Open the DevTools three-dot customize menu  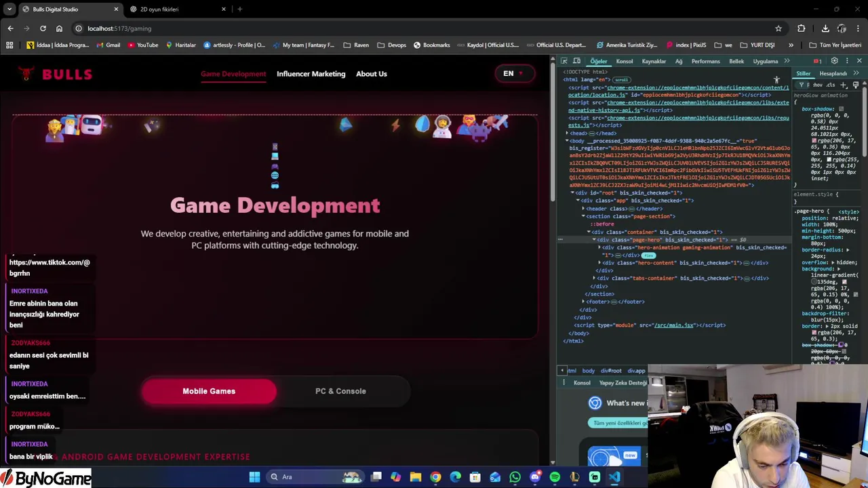(846, 61)
